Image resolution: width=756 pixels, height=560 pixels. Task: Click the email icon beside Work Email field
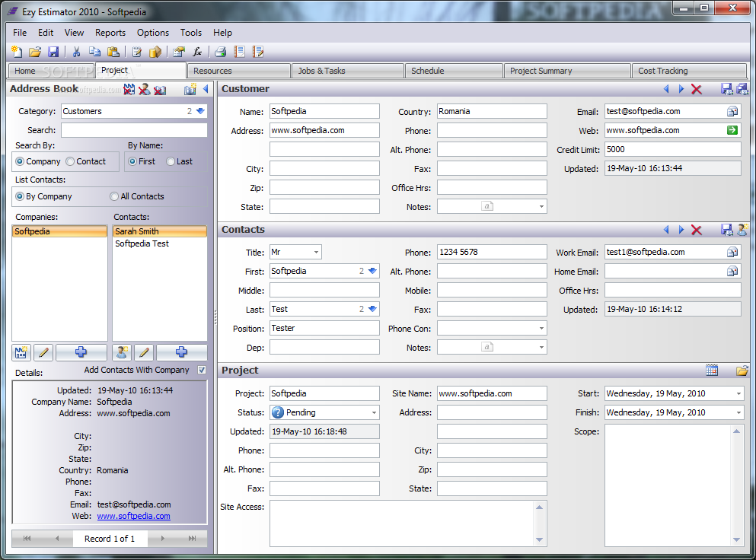point(732,252)
